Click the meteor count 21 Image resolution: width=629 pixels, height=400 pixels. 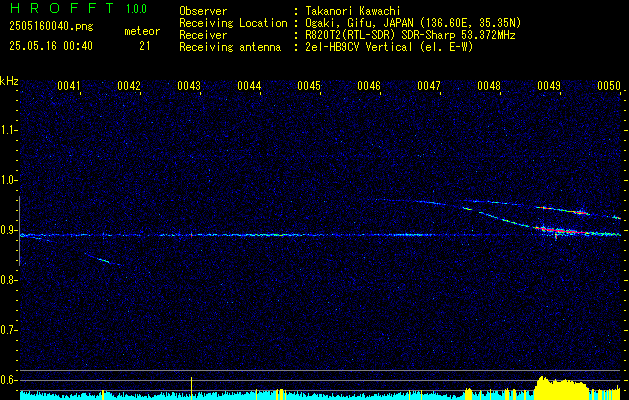(145, 46)
